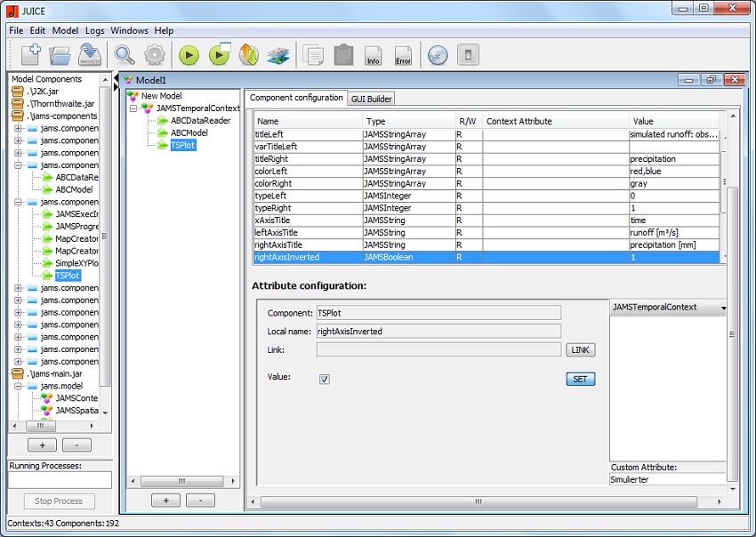Viewport: 756px width, 537px height.
Task: Click the New Model toolbar icon
Action: [30, 55]
